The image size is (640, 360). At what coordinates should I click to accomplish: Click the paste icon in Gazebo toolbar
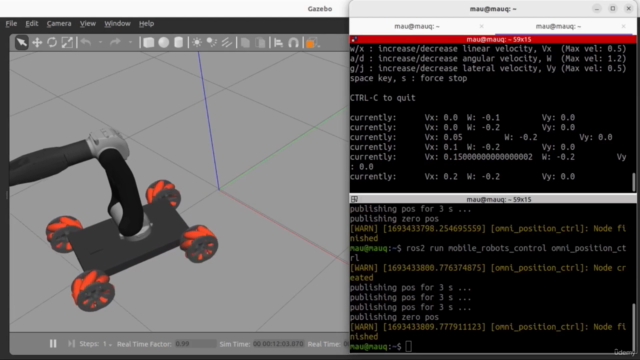[260, 42]
